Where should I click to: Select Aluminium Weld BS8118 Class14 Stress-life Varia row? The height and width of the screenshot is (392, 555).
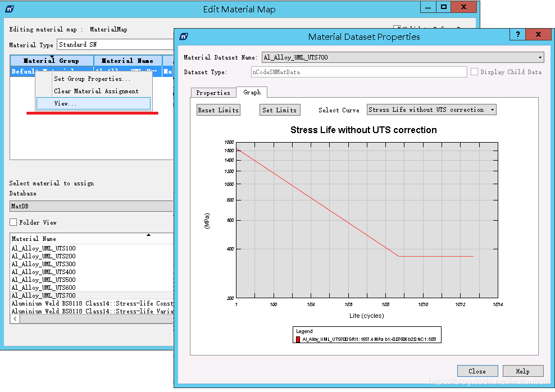pos(92,311)
